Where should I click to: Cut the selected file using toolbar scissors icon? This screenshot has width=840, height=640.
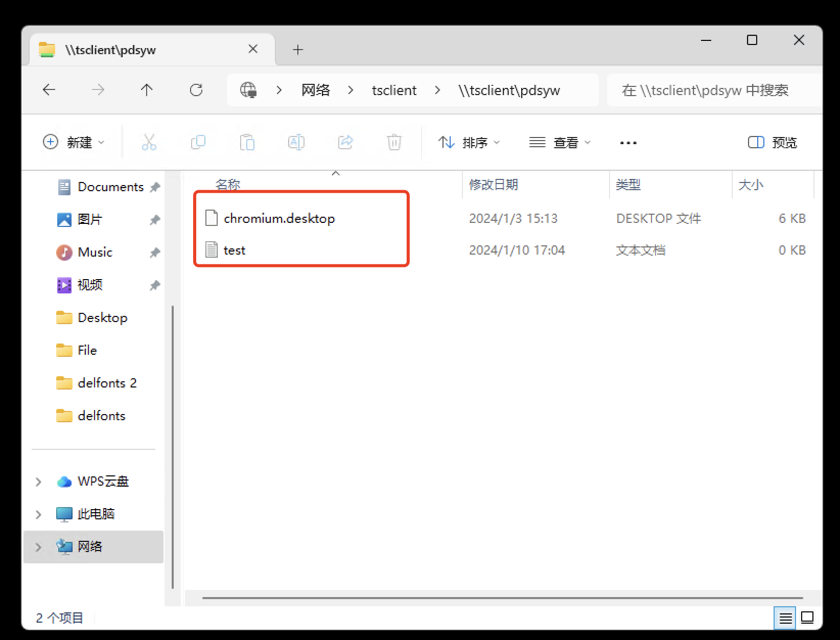pyautogui.click(x=149, y=142)
